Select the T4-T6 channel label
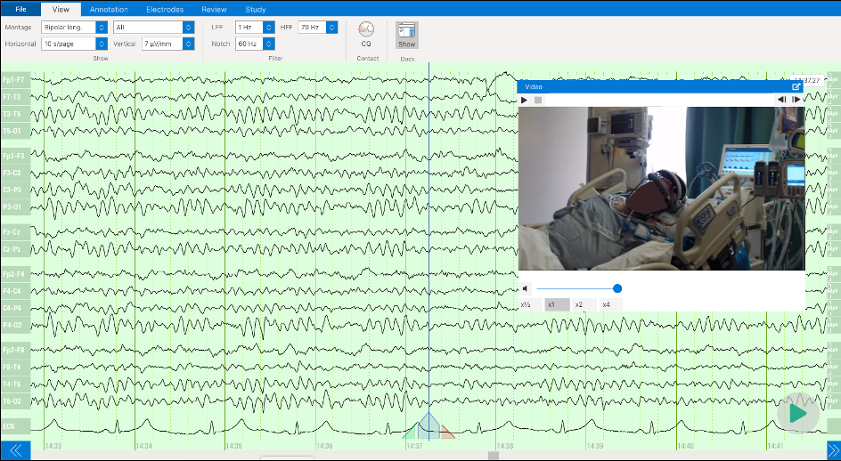Image resolution: width=841 pixels, height=461 pixels. point(16,384)
